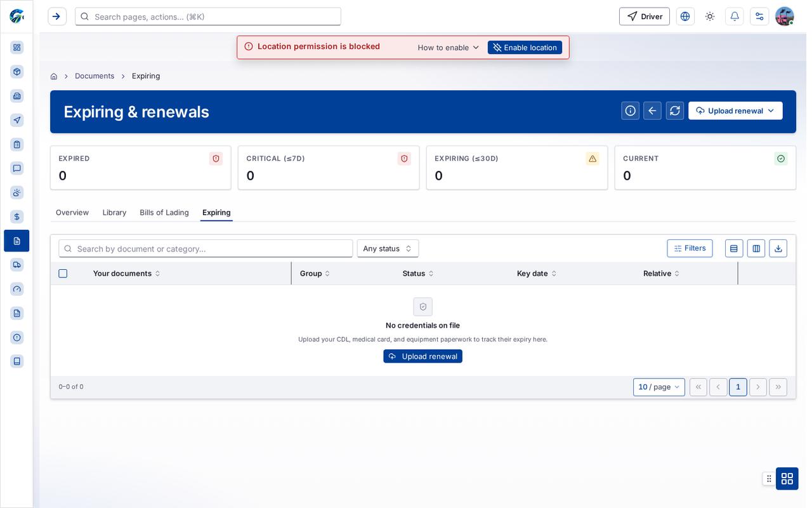Select the Expiring tab
The image size is (812, 508).
[x=216, y=213]
